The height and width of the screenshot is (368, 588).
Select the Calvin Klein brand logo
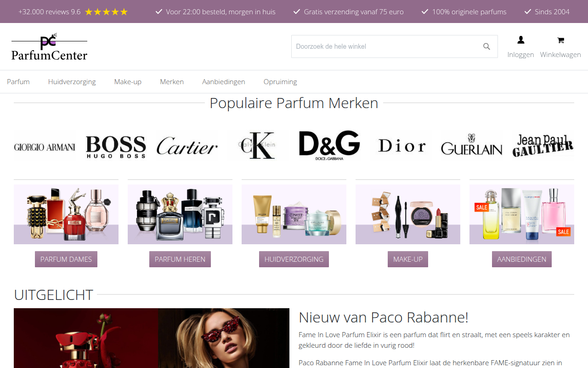coord(258,146)
